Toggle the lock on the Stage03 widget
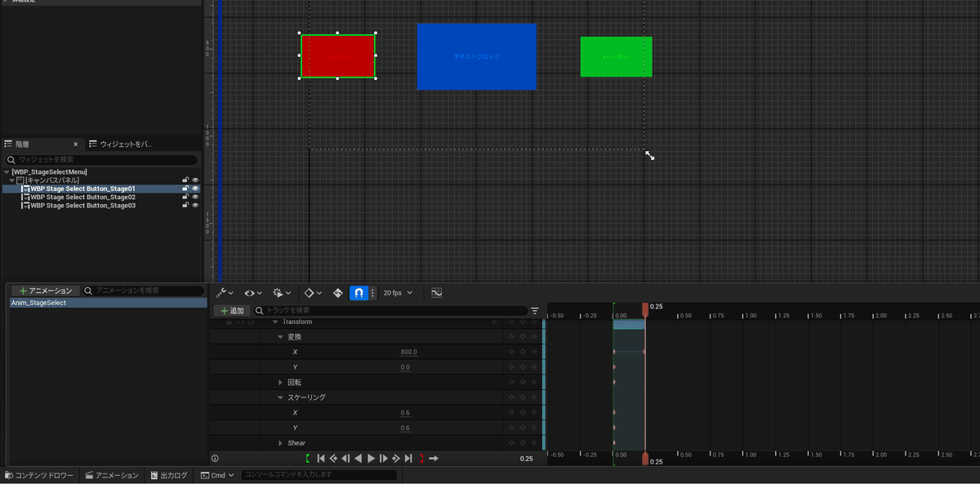980x484 pixels. coord(185,206)
